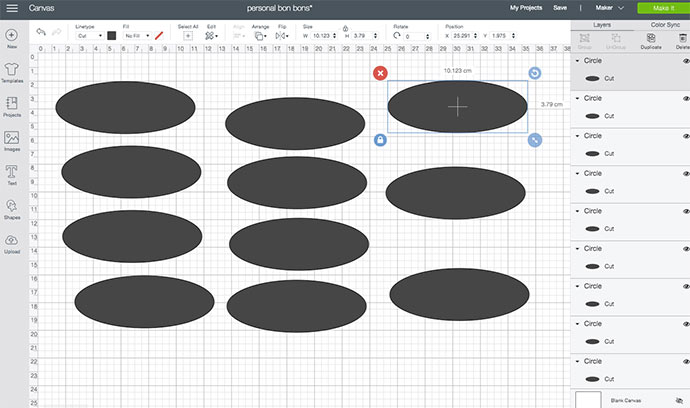Open the Maker machine dropdown
Image resolution: width=690 pixels, height=408 pixels.
click(x=609, y=8)
